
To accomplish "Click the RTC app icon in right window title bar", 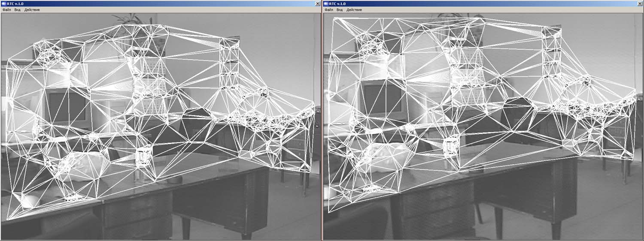I will (326, 3).
